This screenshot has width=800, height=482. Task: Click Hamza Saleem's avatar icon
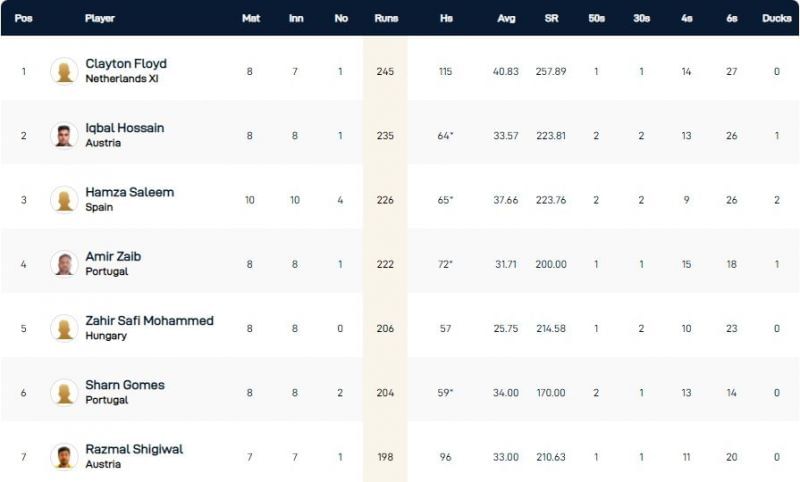pos(64,199)
